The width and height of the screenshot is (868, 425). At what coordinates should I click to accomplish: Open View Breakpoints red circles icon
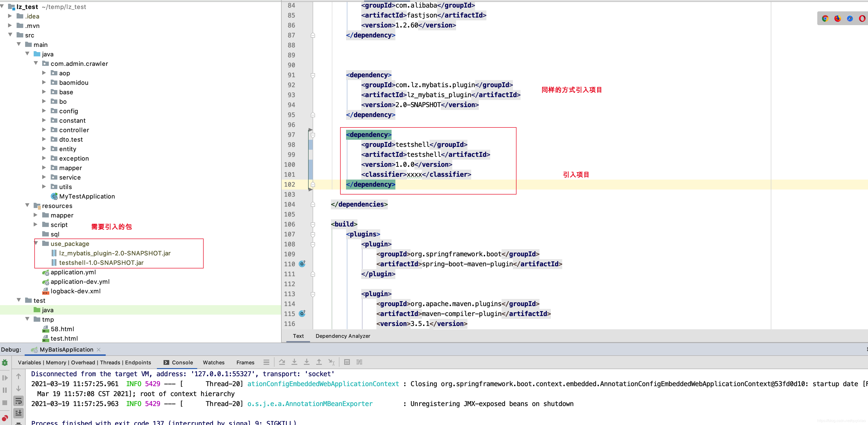[5, 418]
